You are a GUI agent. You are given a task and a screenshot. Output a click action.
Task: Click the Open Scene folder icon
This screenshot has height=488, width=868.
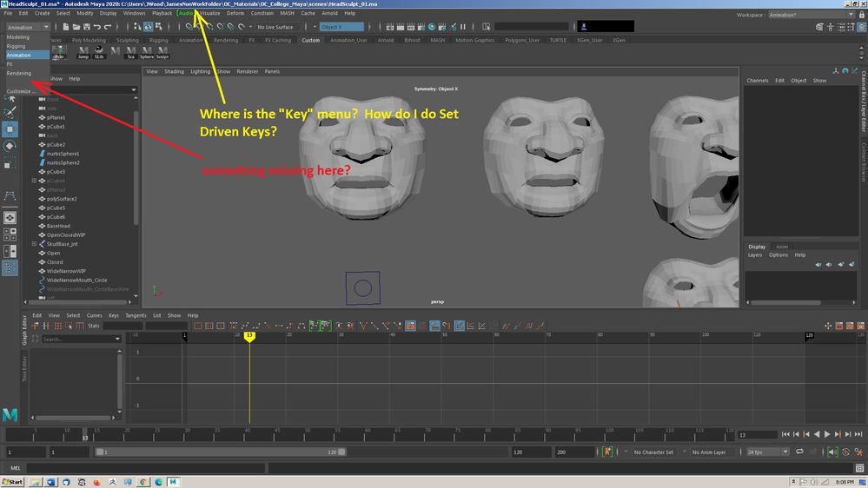coord(76,27)
